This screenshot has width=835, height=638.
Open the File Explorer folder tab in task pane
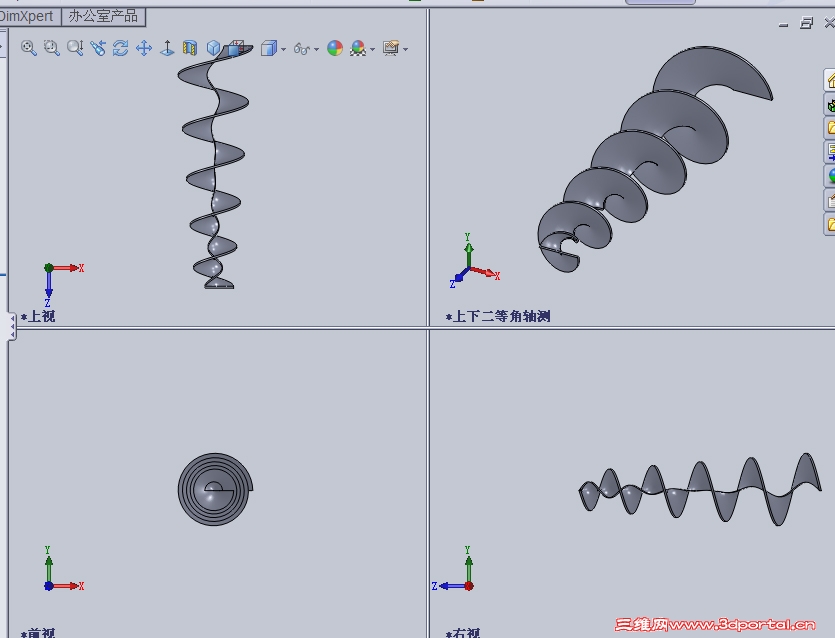pos(829,128)
